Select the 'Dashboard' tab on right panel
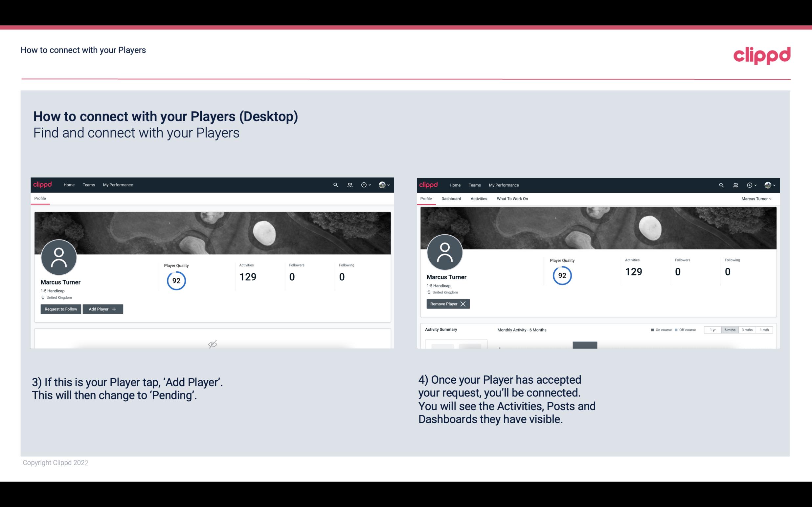This screenshot has height=507, width=812. click(x=451, y=199)
